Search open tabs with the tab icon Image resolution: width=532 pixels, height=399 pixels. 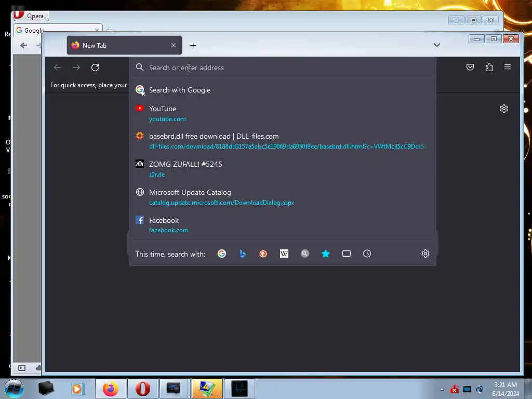click(347, 254)
